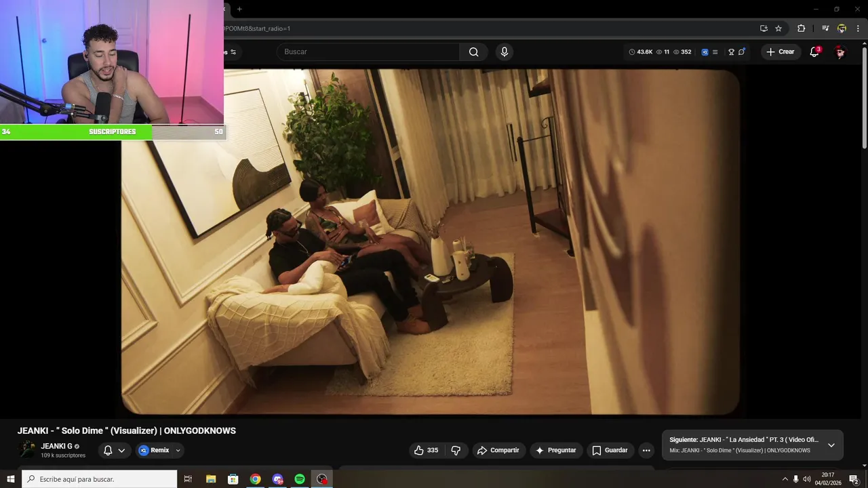
Task: Open the hamburger list icon in the stats bar
Action: (715, 52)
